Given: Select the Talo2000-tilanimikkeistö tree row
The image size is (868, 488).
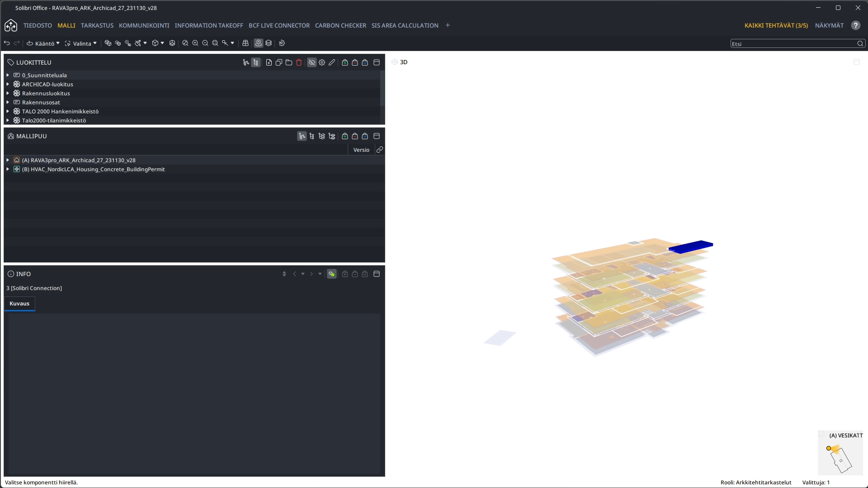Looking at the screenshot, I should [192, 121].
